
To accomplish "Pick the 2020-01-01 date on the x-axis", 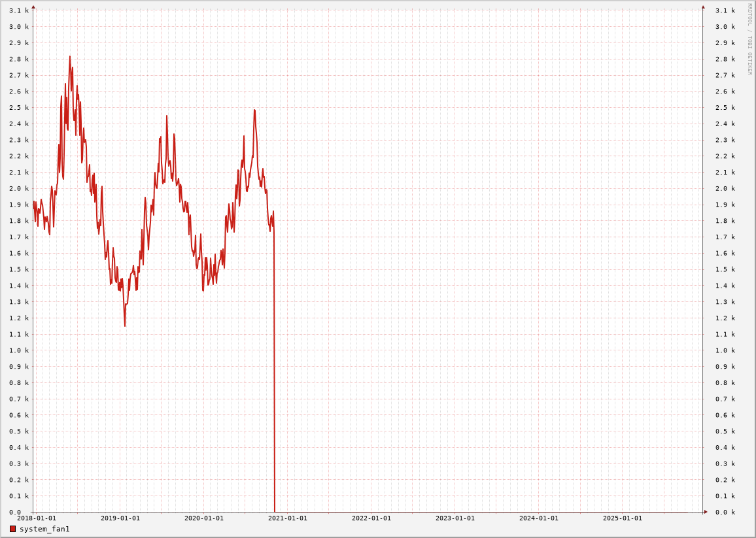I will (x=204, y=518).
